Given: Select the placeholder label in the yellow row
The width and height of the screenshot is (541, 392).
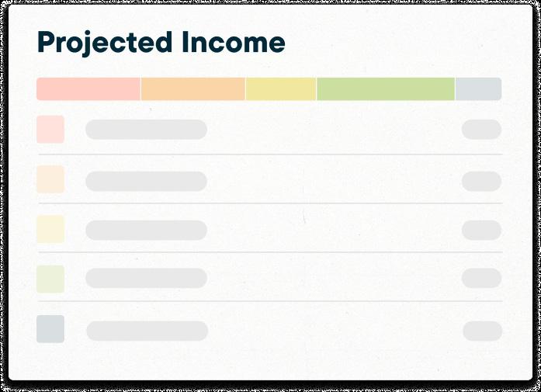Looking at the screenshot, I should click(x=146, y=231).
